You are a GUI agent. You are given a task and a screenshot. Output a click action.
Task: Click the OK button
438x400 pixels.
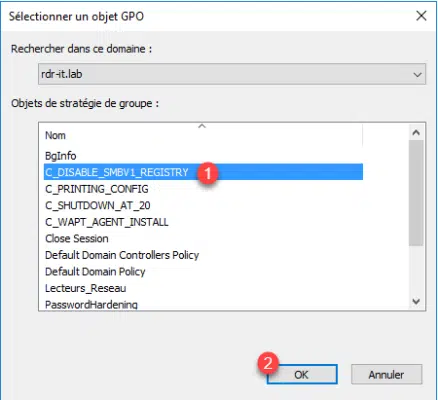tap(302, 374)
